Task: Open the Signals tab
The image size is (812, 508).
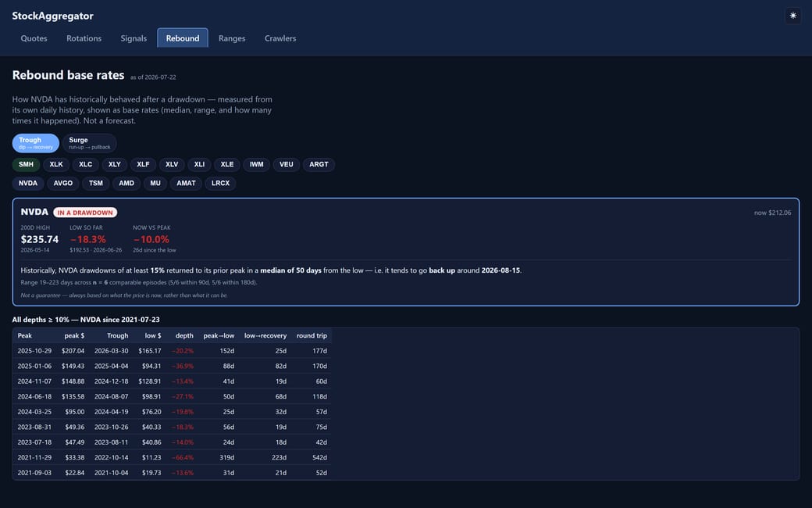Action: 134,38
